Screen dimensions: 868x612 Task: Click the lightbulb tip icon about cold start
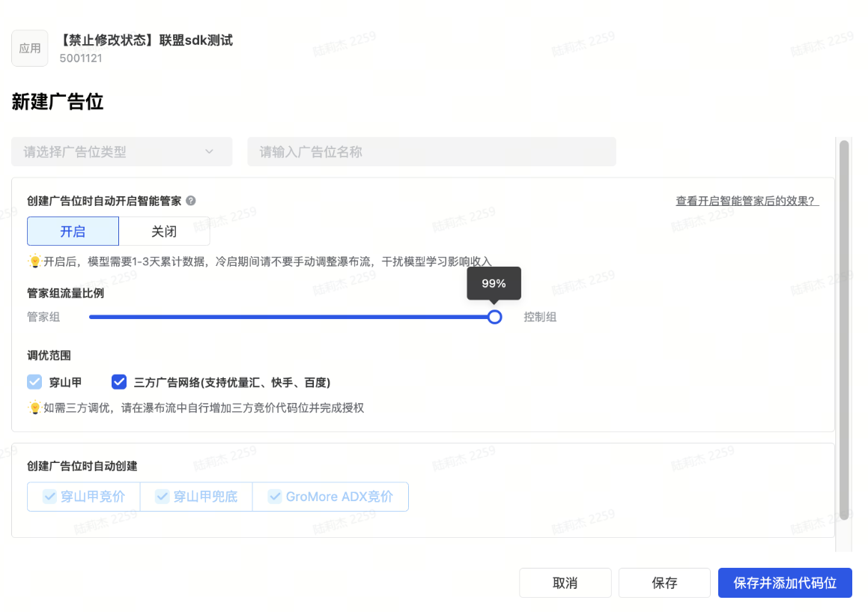tap(34, 261)
